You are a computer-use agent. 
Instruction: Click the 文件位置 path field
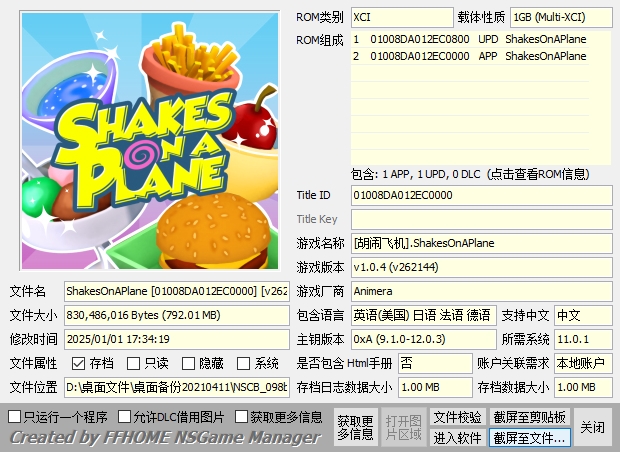coord(176,387)
